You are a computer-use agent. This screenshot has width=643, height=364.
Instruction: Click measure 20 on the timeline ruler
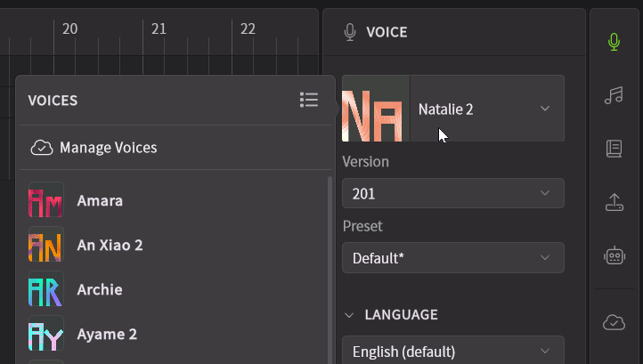tap(69, 28)
